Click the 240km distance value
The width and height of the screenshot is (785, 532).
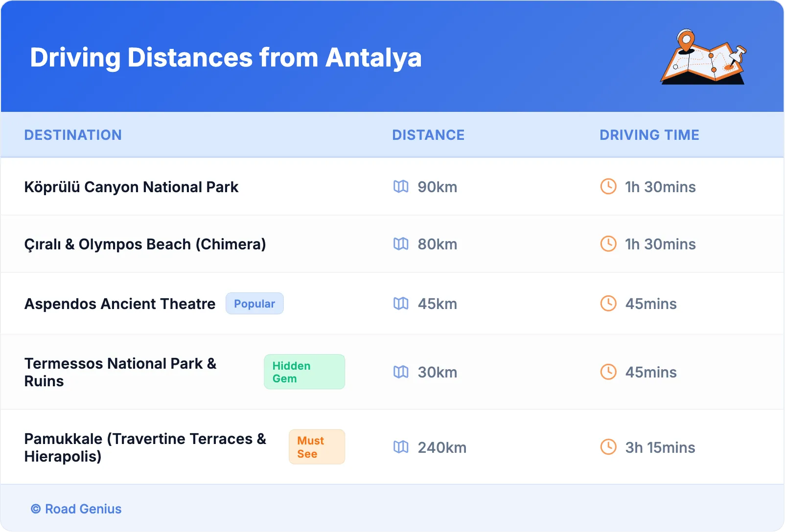pos(442,447)
